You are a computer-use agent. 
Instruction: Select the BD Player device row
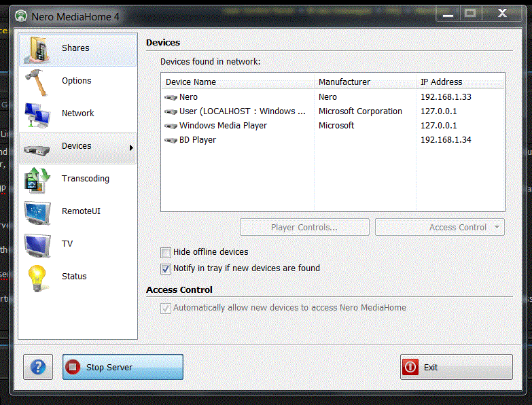197,140
